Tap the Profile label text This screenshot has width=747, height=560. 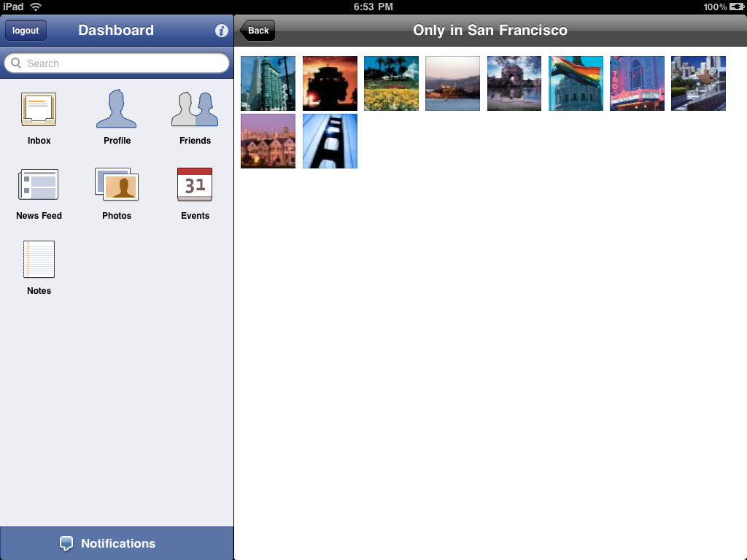[x=117, y=141]
